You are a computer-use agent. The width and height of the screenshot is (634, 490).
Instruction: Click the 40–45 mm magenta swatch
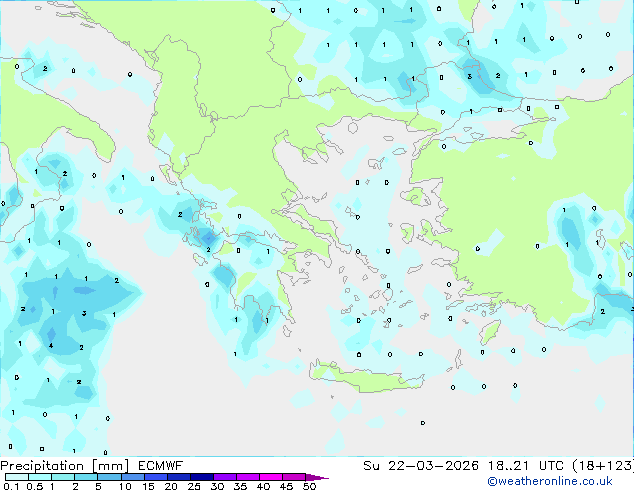[271, 477]
